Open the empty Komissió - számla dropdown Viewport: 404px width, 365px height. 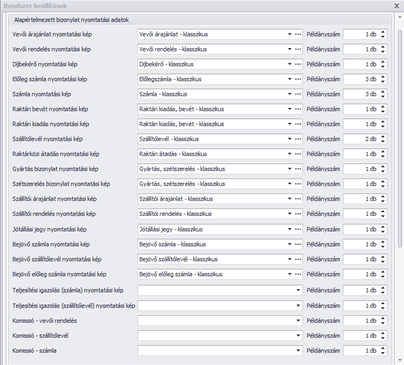298,351
